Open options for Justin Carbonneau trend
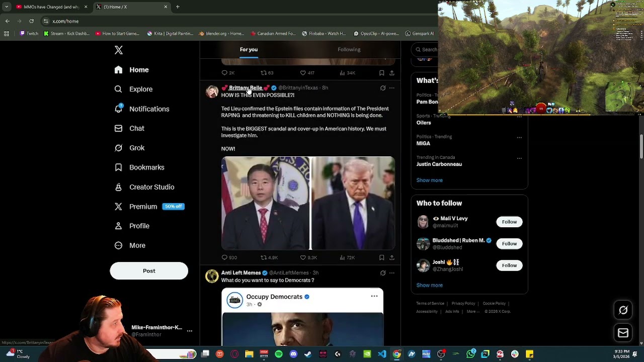The width and height of the screenshot is (644, 362). 519,158
